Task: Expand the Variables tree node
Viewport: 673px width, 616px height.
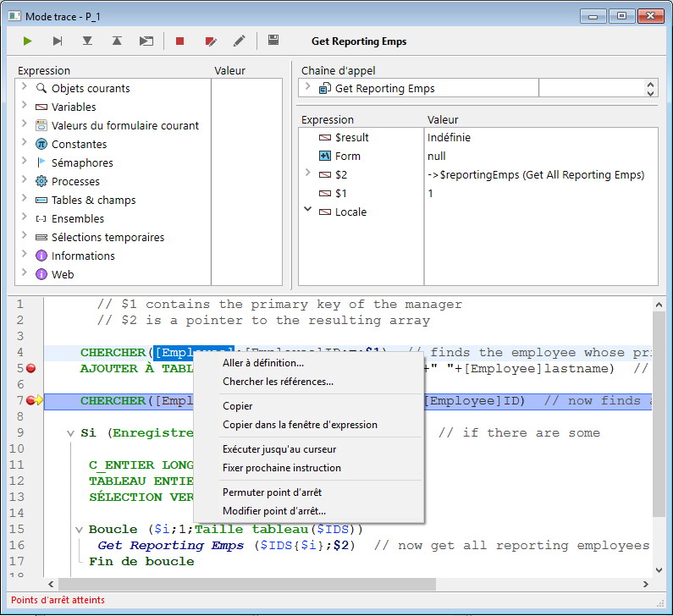Action: tap(24, 107)
